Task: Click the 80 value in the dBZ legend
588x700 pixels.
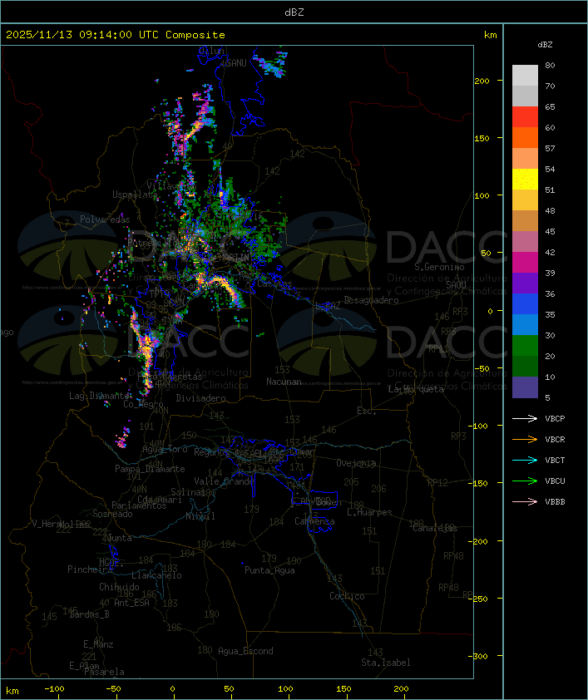Action: click(x=550, y=65)
